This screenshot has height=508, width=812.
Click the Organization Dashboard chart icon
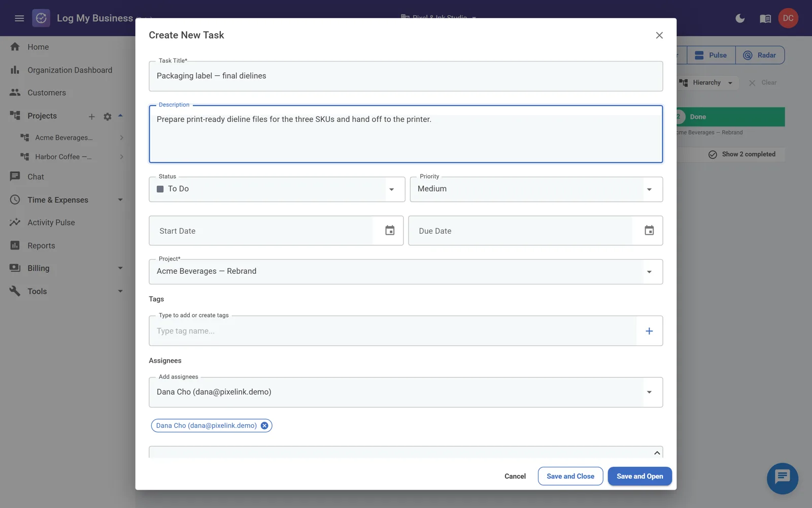pyautogui.click(x=15, y=70)
